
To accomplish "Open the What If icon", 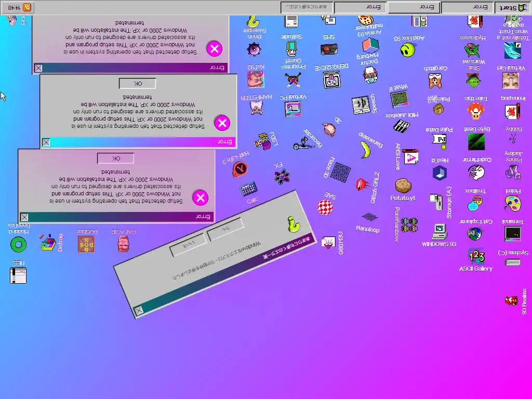I will pos(400,99).
